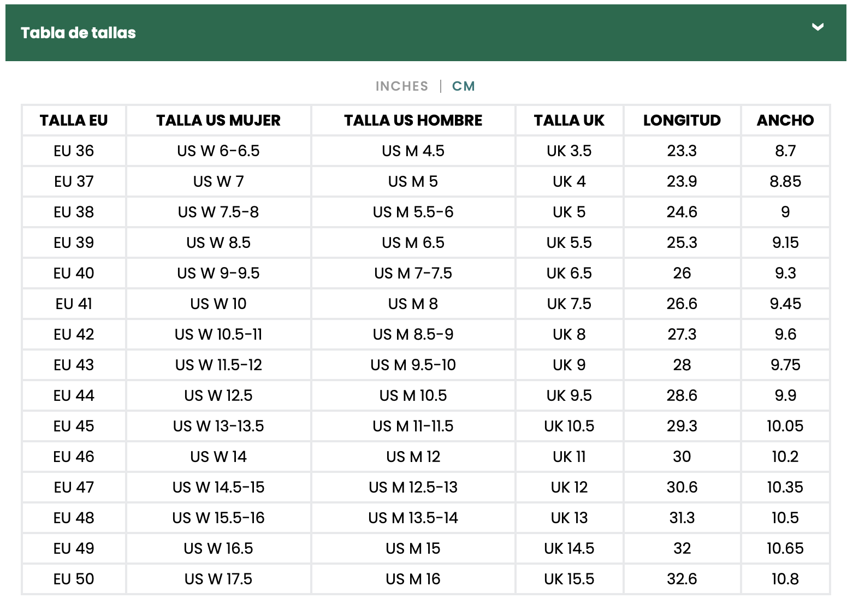Click the TALLA EU column header
Image resolution: width=853 pixels, height=616 pixels.
click(x=74, y=120)
